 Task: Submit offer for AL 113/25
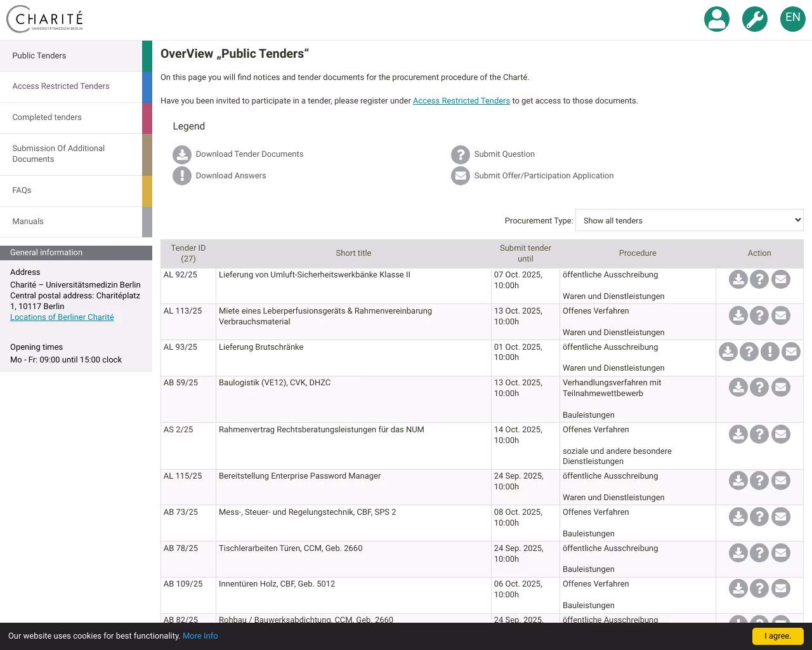781,315
